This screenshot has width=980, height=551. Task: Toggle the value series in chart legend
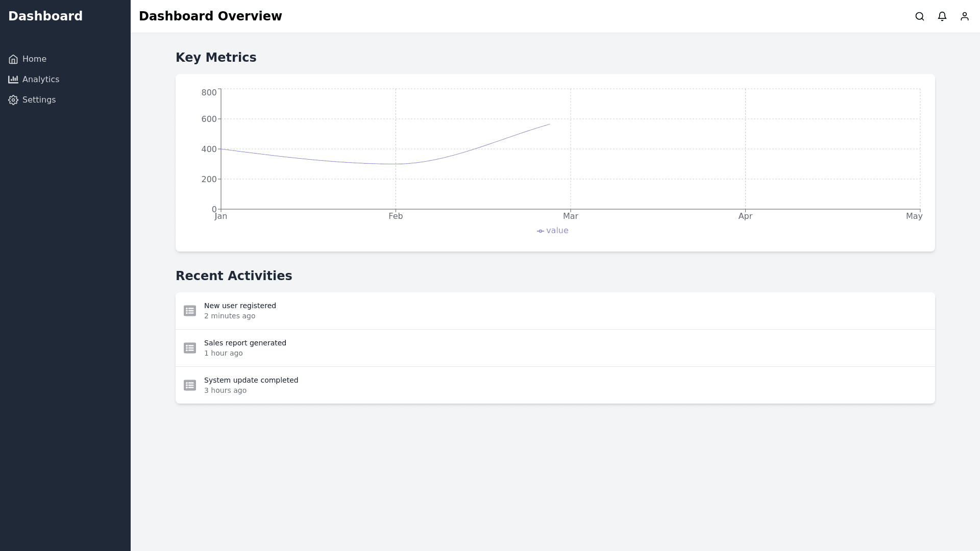(x=553, y=231)
